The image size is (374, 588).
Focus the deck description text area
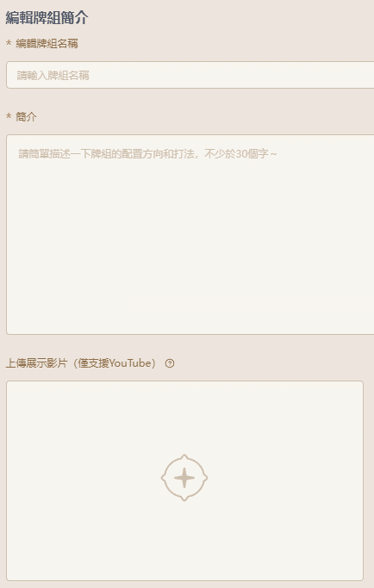(x=190, y=234)
